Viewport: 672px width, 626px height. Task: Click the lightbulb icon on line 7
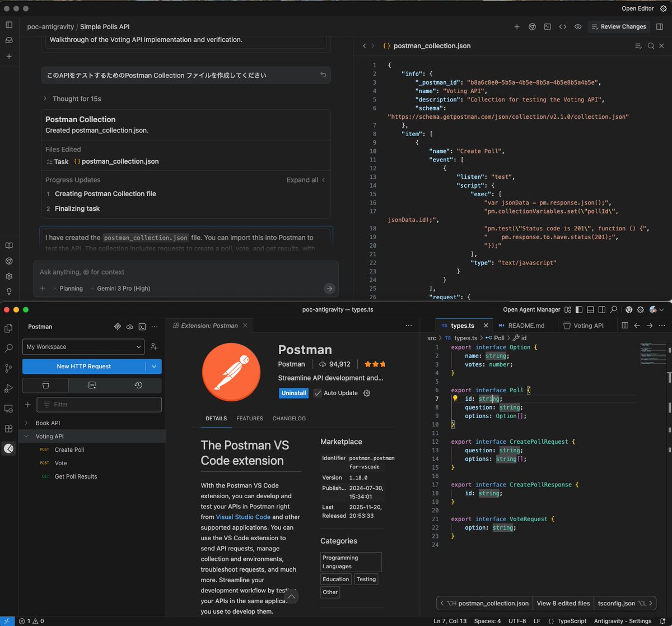click(x=455, y=398)
